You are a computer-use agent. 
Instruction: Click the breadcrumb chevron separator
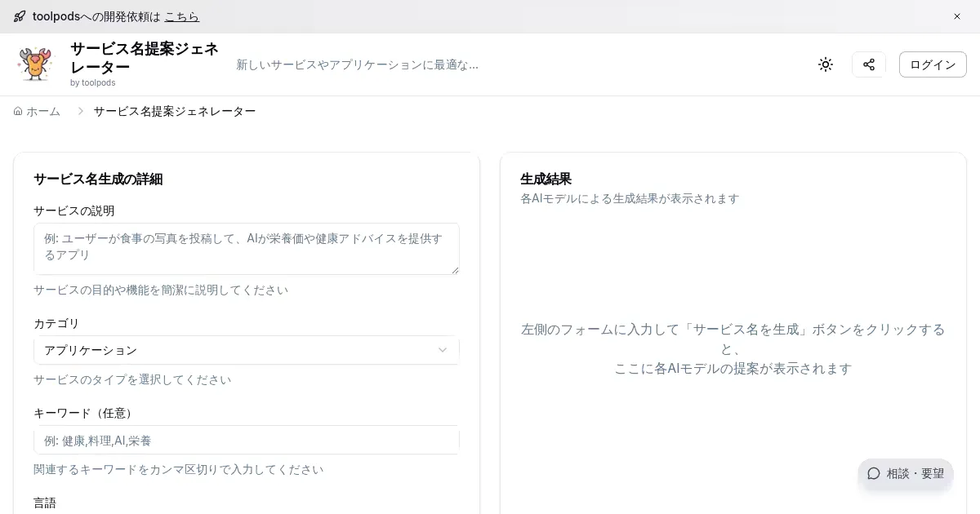pyautogui.click(x=80, y=111)
